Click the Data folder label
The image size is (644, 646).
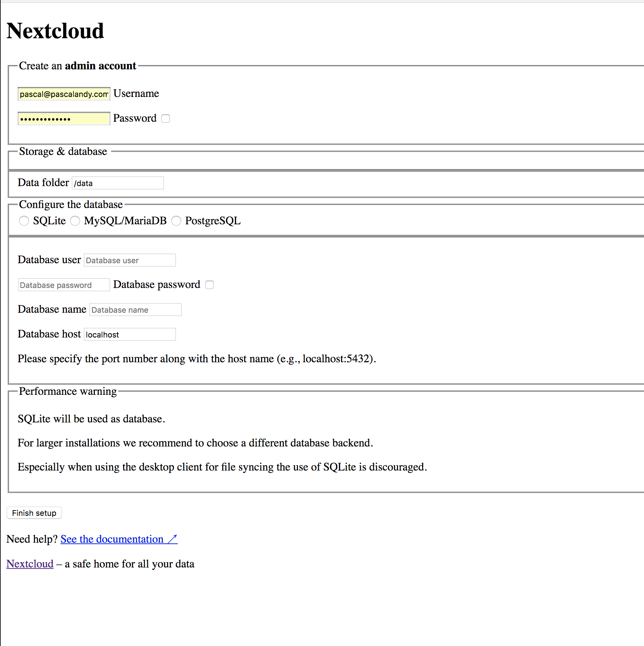coord(44,183)
